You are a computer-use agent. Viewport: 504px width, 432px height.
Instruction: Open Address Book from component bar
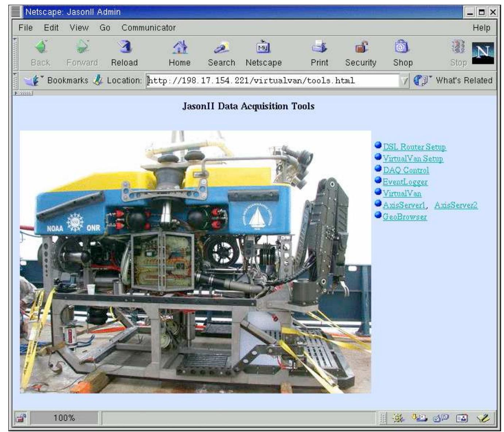[x=462, y=418]
